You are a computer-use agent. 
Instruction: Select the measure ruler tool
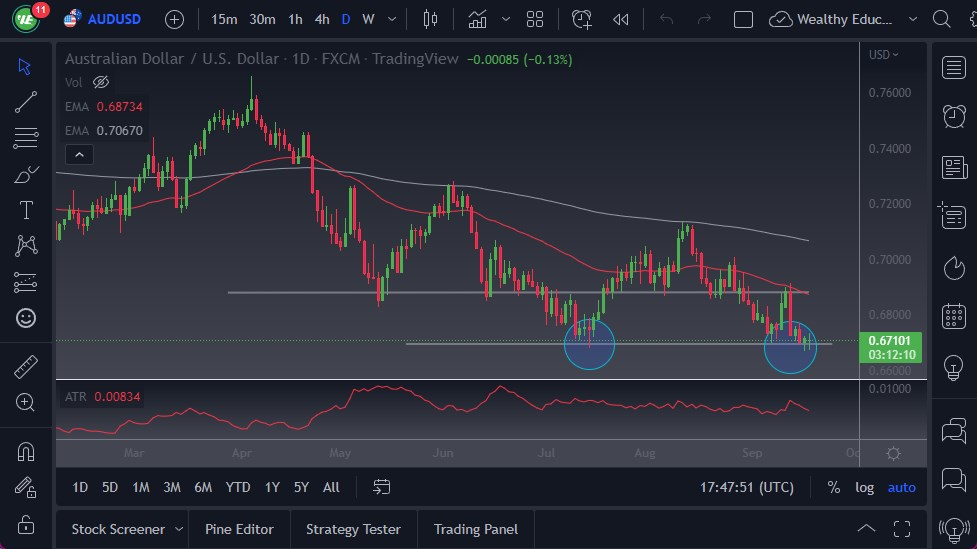pyautogui.click(x=26, y=367)
